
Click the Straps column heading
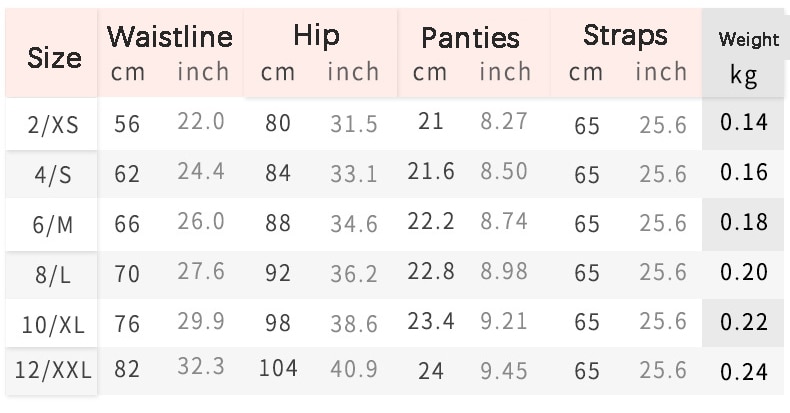625,36
